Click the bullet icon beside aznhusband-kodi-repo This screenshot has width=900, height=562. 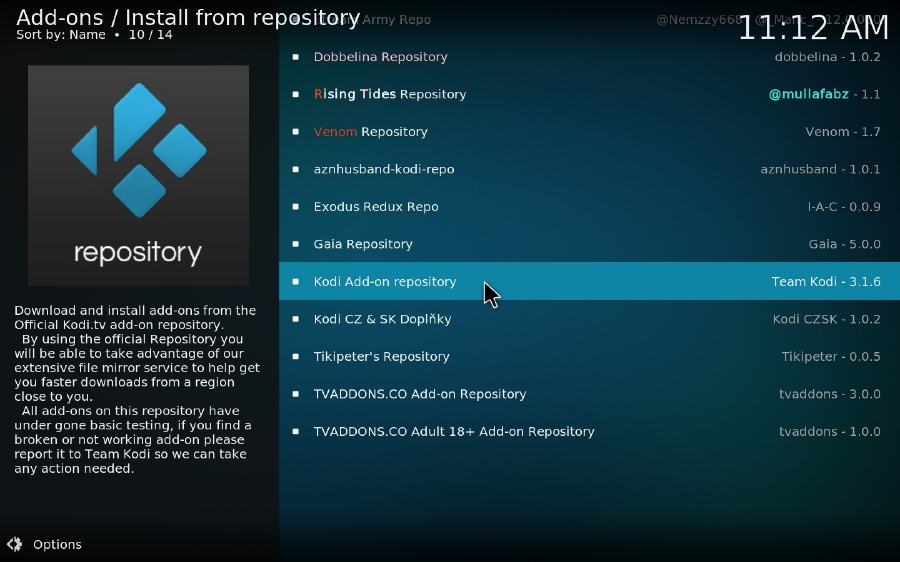coord(296,169)
